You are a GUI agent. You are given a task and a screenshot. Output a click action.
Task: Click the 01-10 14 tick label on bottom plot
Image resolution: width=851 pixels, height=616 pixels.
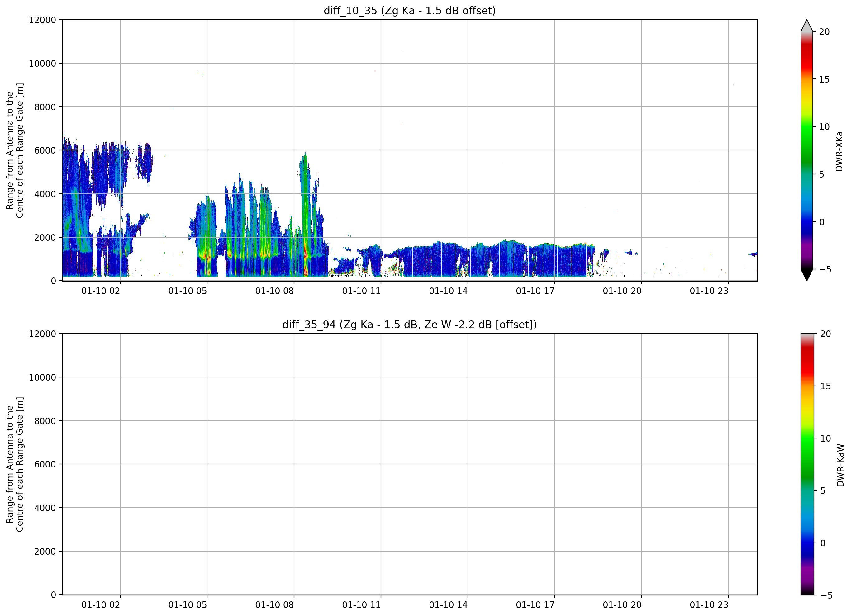point(448,605)
